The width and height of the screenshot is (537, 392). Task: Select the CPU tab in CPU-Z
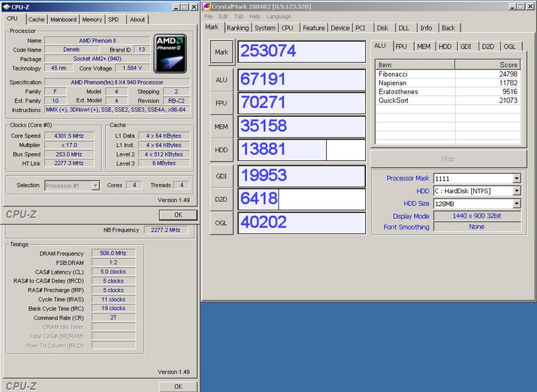pyautogui.click(x=13, y=19)
